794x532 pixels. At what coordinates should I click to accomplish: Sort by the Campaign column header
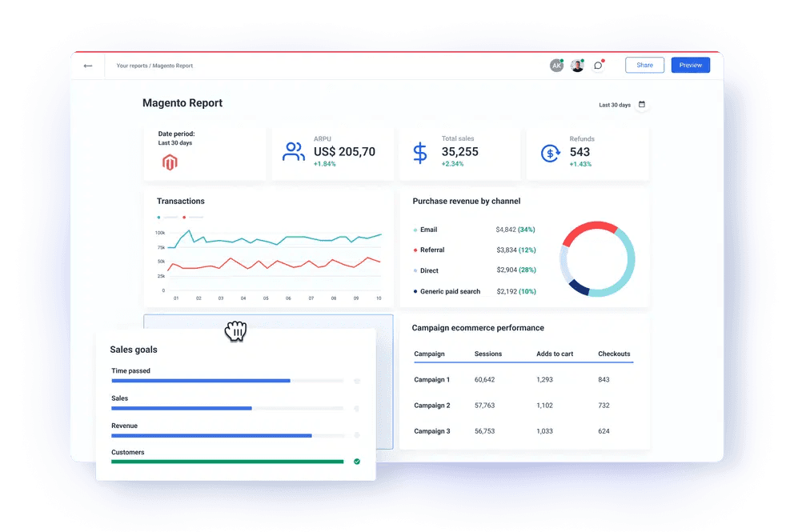click(x=429, y=354)
